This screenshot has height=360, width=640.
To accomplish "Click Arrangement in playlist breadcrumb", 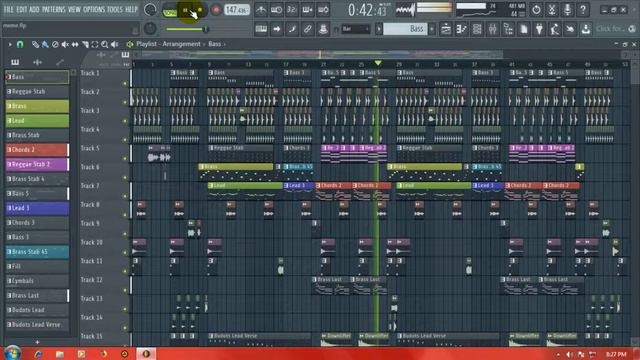I will tap(181, 44).
